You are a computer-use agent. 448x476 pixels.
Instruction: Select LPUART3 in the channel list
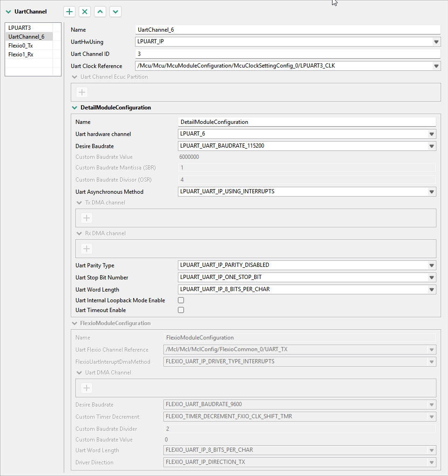click(20, 28)
